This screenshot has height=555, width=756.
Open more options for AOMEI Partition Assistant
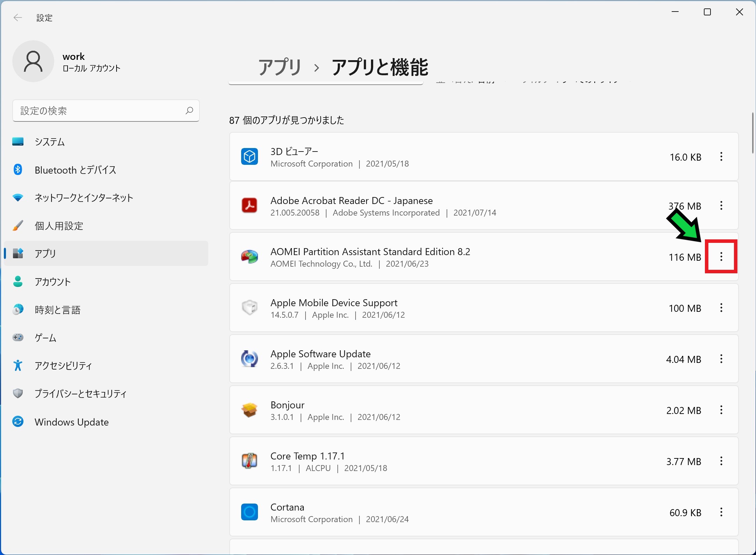pyautogui.click(x=721, y=257)
